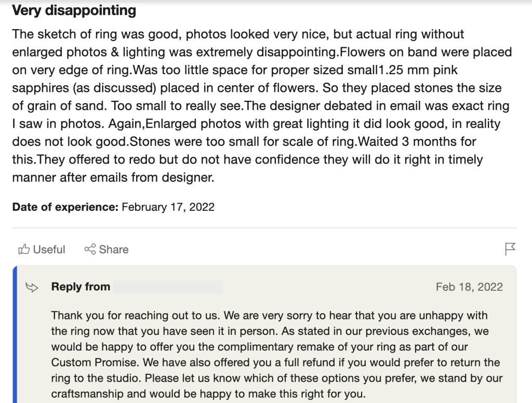Click the share network icon

[x=90, y=249]
